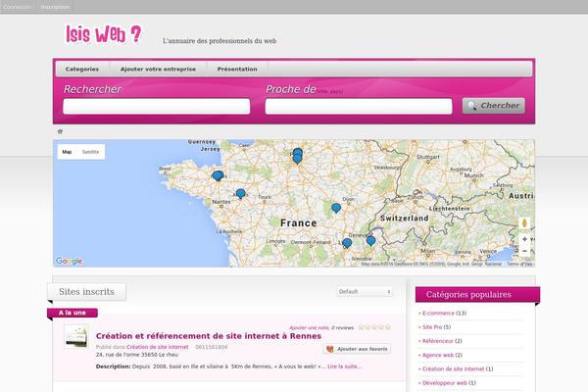This screenshot has width=588, height=392.
Task: Open the Site Pro category
Action: point(432,327)
